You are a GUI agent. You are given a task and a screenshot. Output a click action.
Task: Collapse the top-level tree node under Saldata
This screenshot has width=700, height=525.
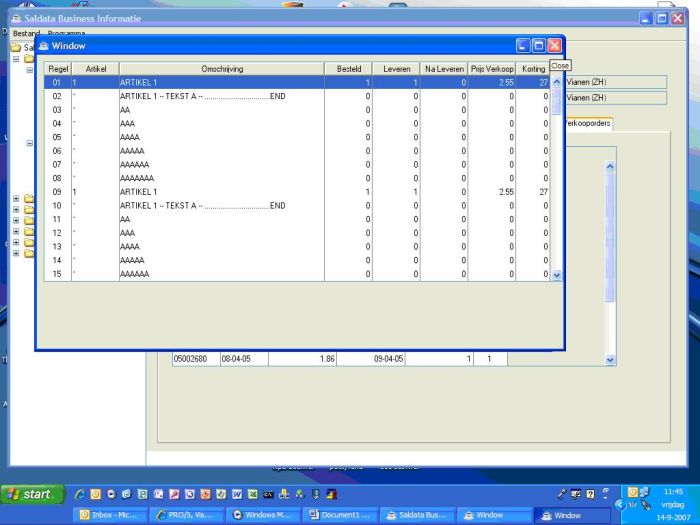click(16, 59)
